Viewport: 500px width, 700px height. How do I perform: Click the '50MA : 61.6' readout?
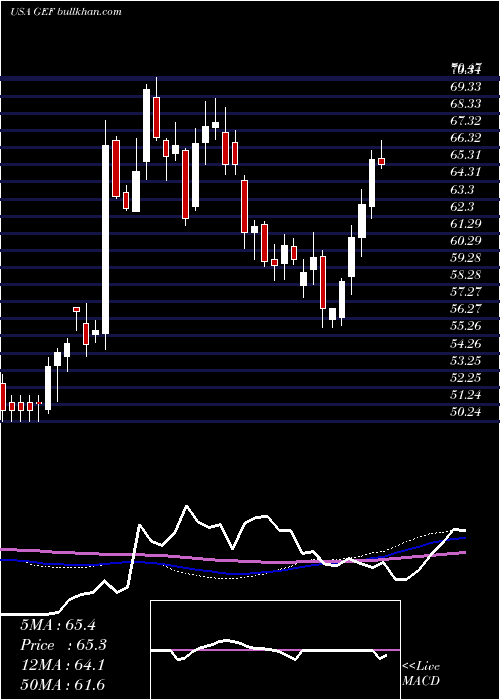tap(62, 684)
